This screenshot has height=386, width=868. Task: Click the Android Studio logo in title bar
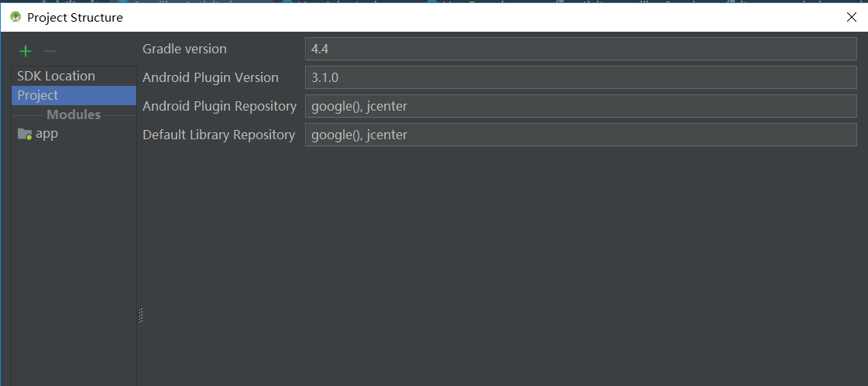[15, 17]
